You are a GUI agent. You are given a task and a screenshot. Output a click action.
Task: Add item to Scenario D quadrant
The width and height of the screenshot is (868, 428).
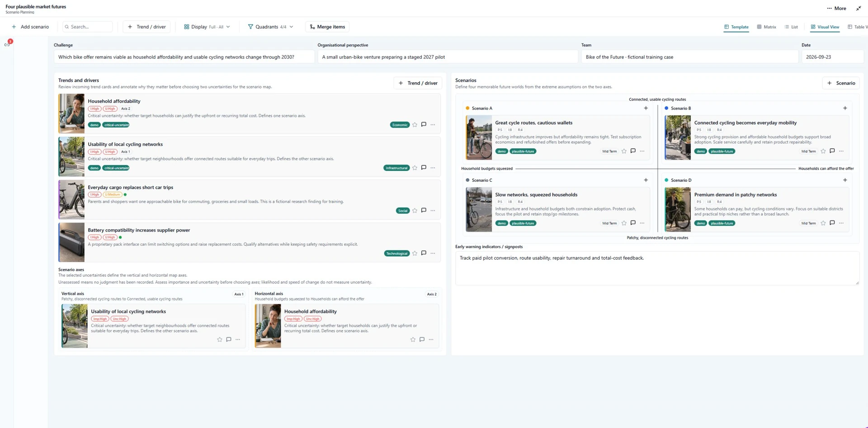[x=844, y=180]
